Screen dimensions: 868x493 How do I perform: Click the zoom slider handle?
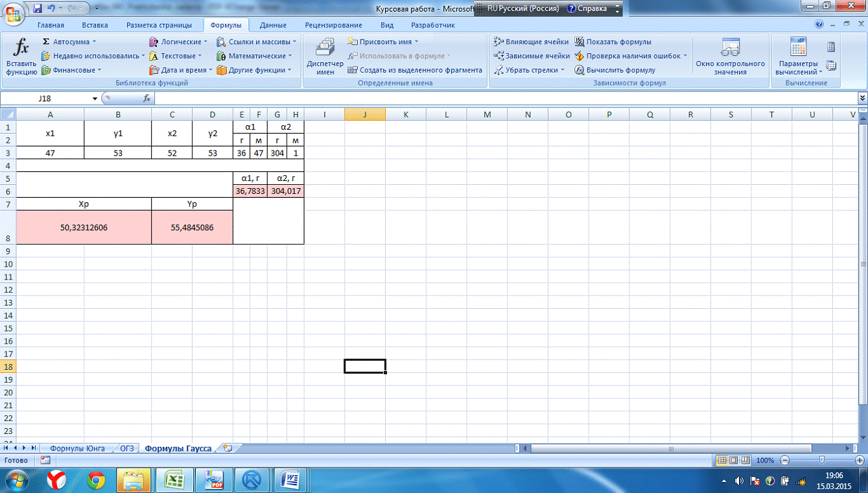point(821,461)
